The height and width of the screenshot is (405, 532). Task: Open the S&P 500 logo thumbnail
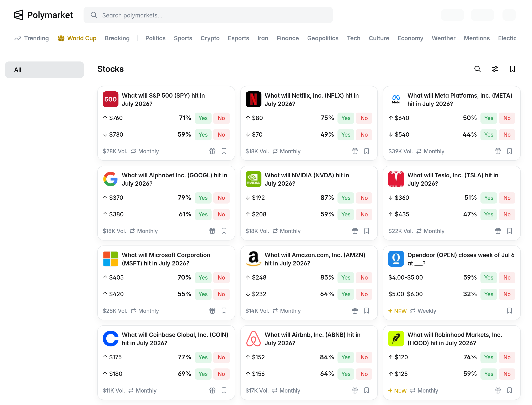point(110,99)
